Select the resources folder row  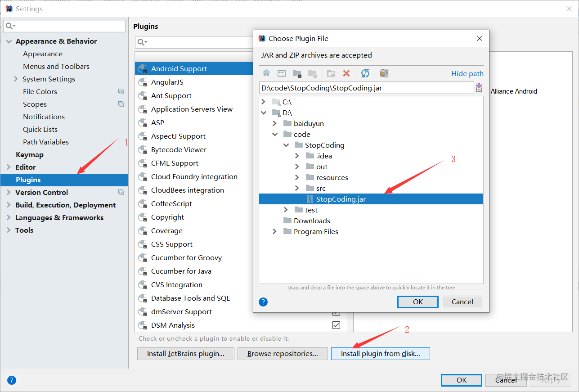point(371,177)
